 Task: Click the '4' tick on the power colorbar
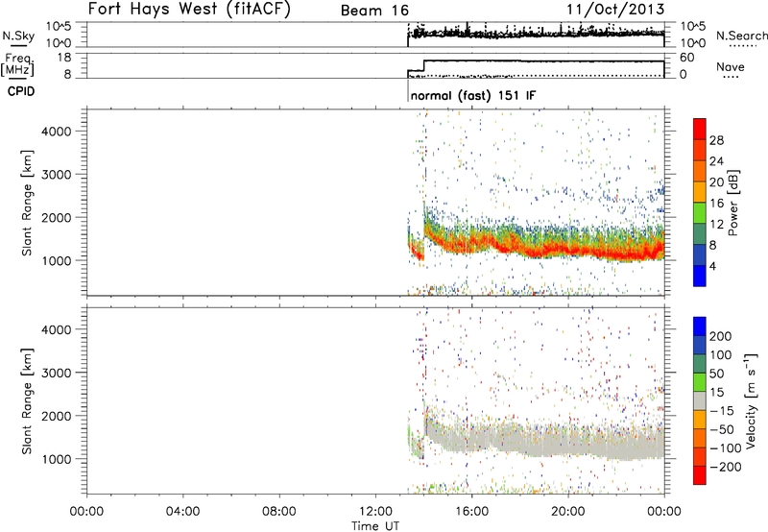pos(712,266)
